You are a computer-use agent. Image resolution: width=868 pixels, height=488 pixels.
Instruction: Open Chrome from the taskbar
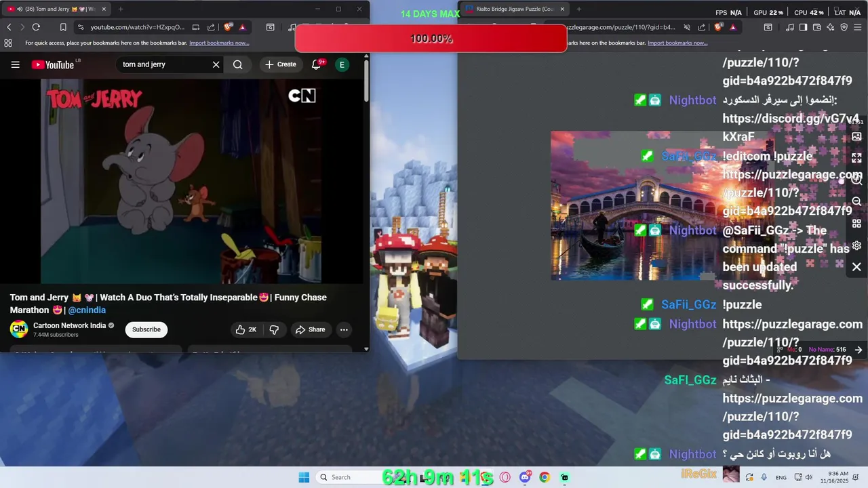coord(545,477)
